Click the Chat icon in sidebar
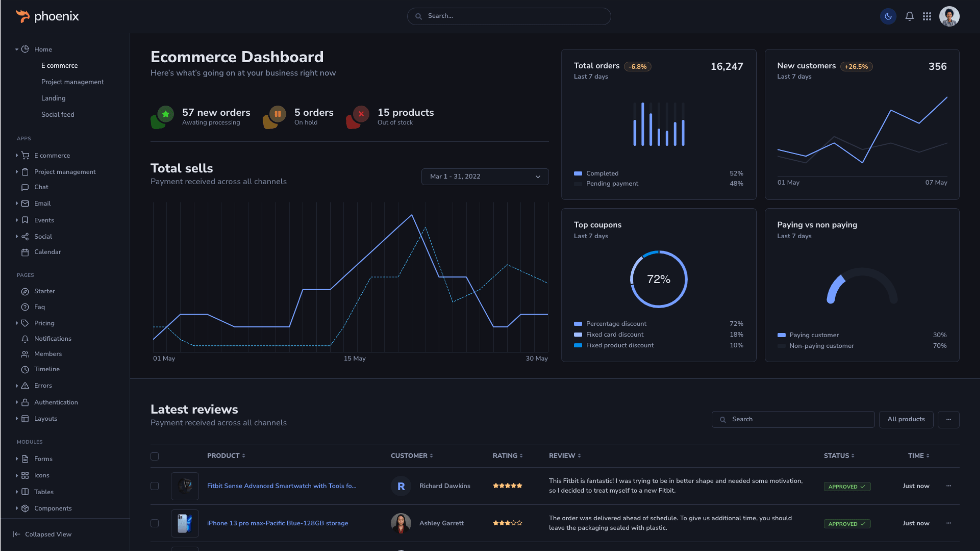980x551 pixels. point(25,187)
